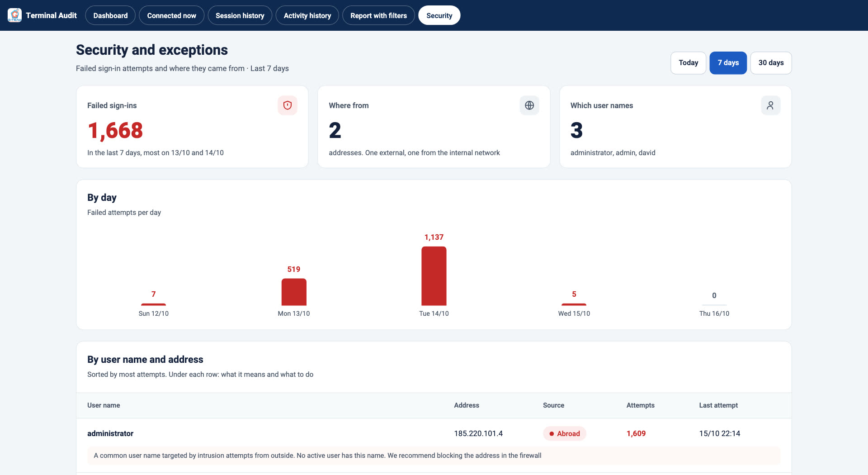Click the person icon on user names card
Screen dimensions: 868x475
coord(771,105)
